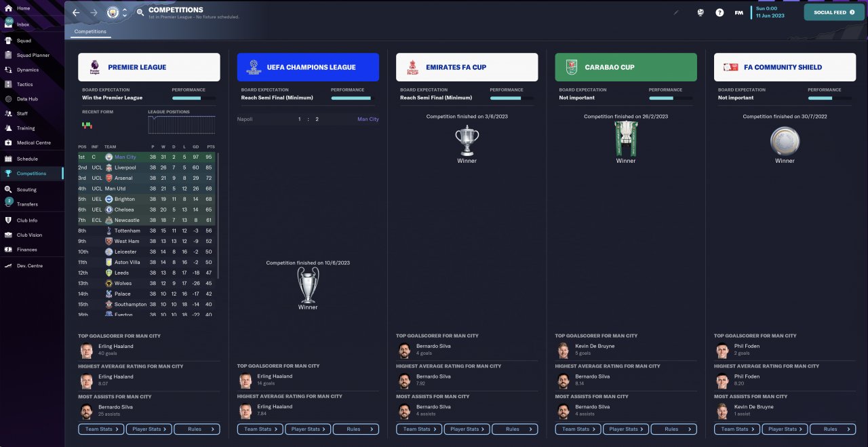Open the Tactics board icon in sidebar
The height and width of the screenshot is (447, 868).
coord(9,84)
